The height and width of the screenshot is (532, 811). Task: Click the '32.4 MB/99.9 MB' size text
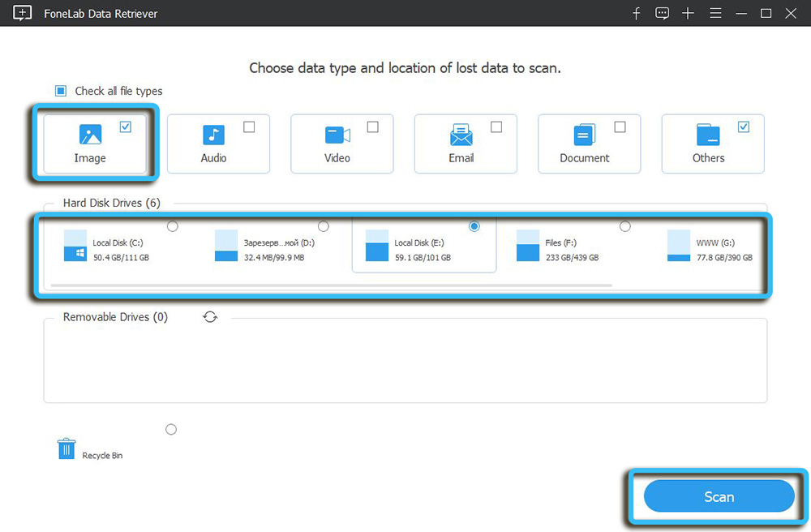pyautogui.click(x=274, y=257)
